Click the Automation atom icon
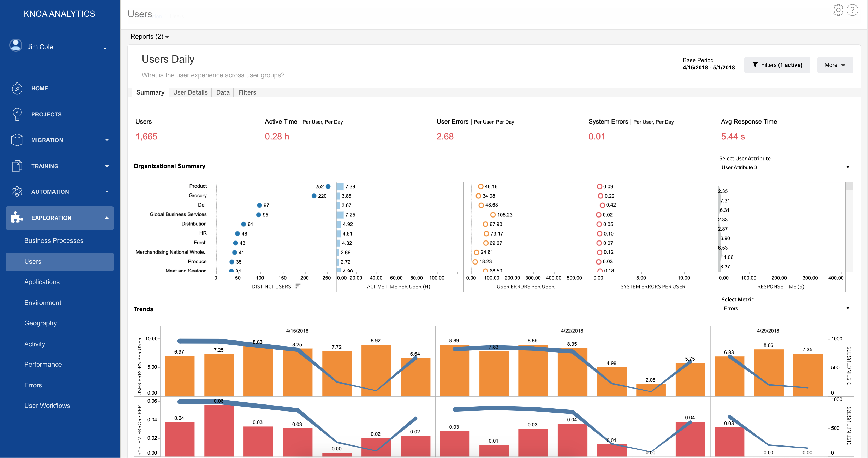The width and height of the screenshot is (868, 458). 17,192
